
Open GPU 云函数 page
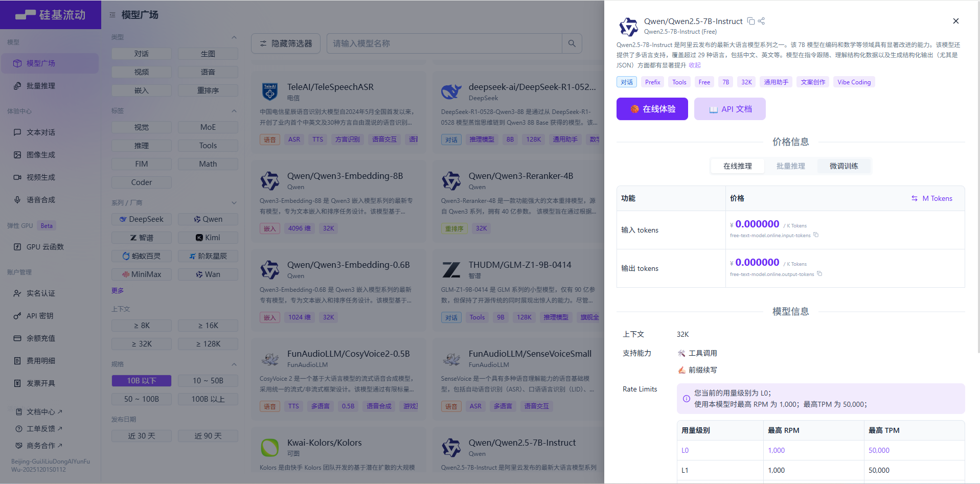click(x=50, y=247)
